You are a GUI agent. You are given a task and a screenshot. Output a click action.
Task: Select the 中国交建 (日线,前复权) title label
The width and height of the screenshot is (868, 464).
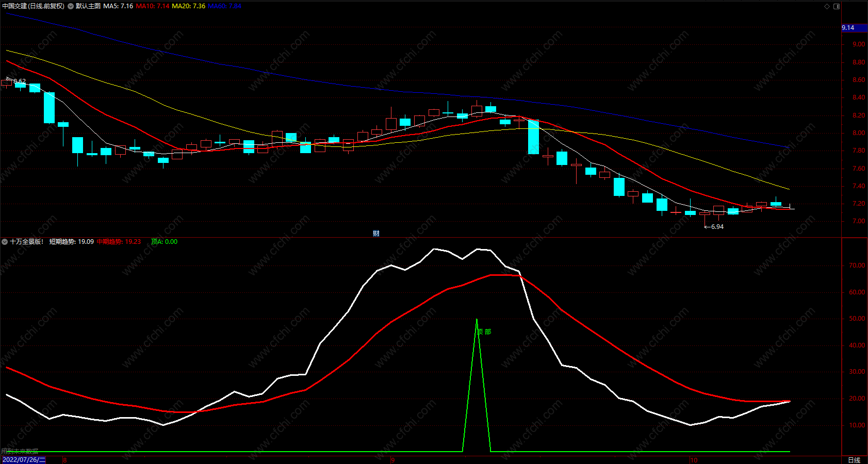[34, 6]
